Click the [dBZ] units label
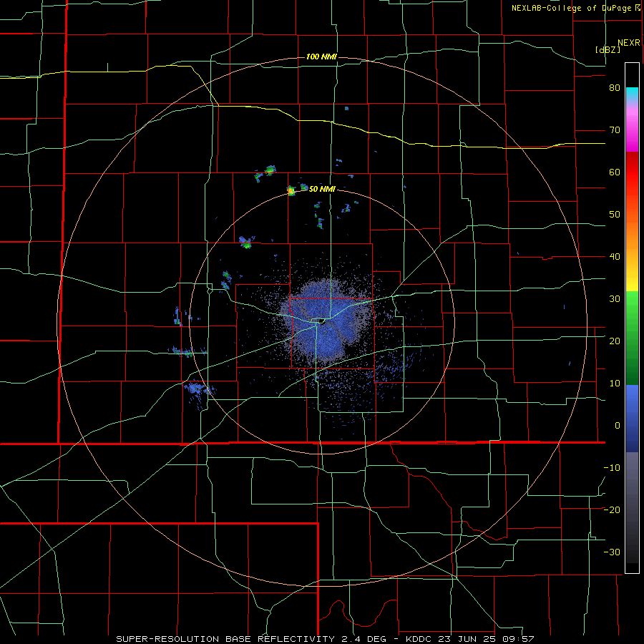This screenshot has width=644, height=644. tap(608, 49)
